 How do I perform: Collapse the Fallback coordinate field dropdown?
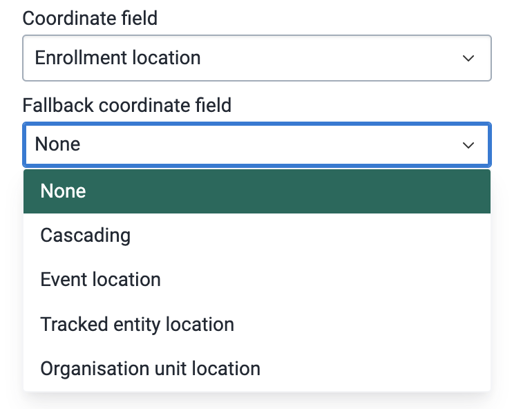pos(257,145)
